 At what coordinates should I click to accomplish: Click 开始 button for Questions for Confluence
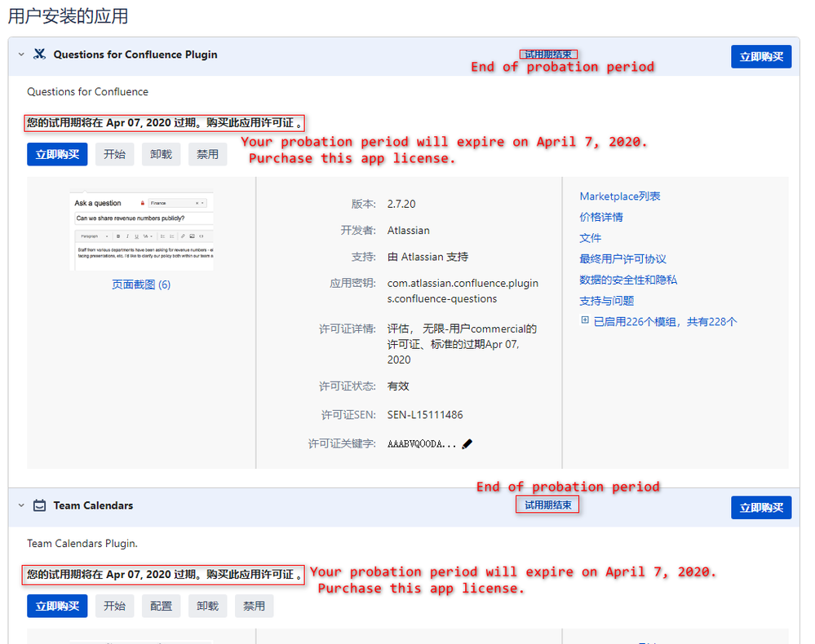(x=114, y=154)
